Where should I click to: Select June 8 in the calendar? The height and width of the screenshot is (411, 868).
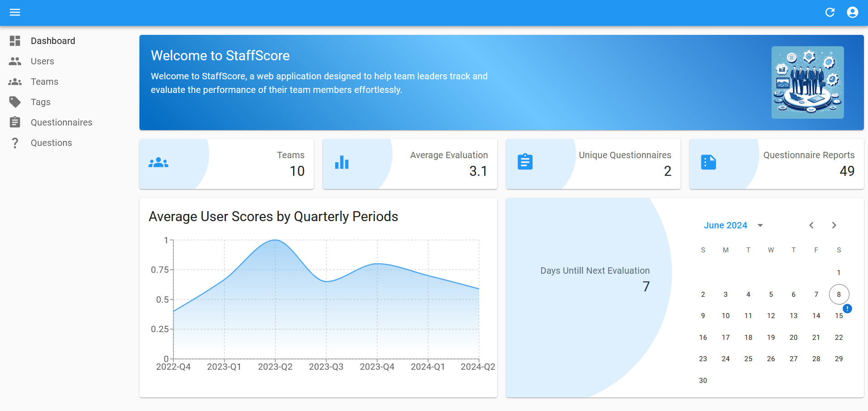coord(839,295)
